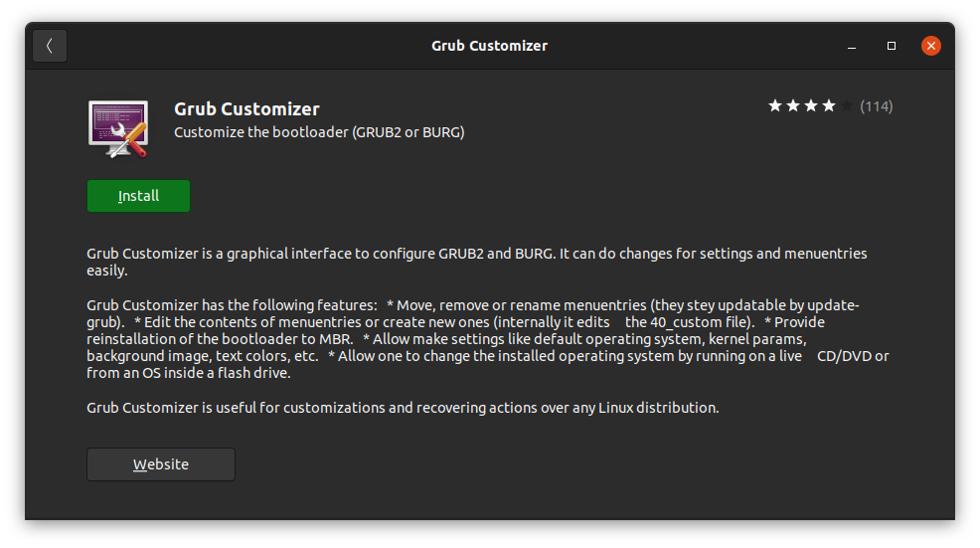Open the Website button

point(161,464)
